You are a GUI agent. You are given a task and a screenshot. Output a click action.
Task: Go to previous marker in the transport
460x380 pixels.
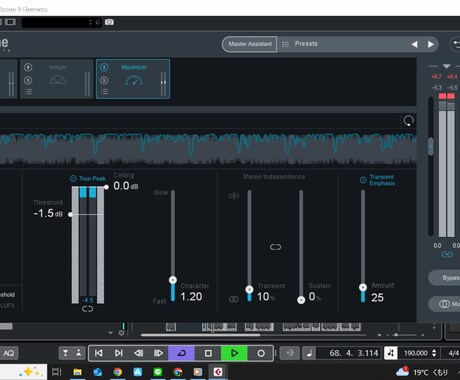tap(99, 353)
